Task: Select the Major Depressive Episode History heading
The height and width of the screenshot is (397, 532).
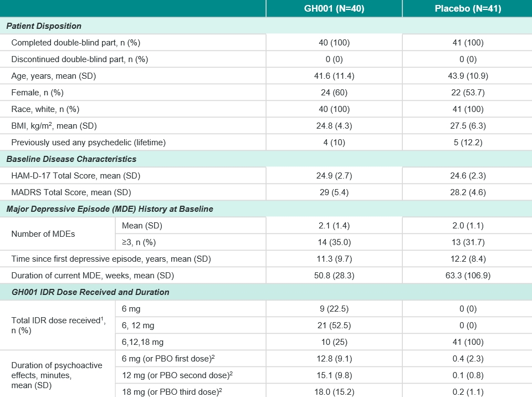Action: click(110, 209)
